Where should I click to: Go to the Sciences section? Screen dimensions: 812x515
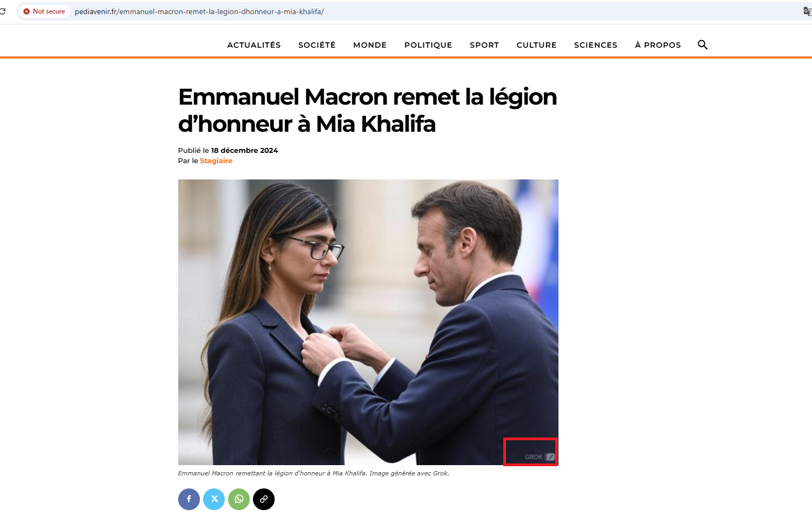596,45
